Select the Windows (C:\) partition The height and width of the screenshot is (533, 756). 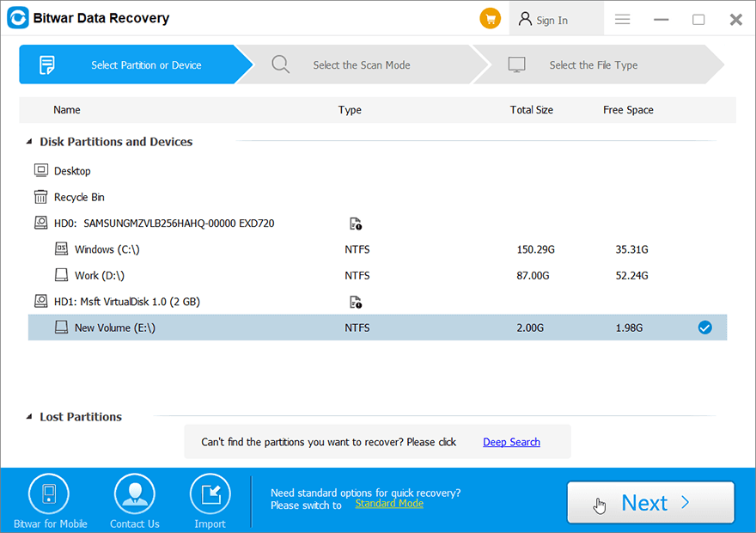point(107,249)
